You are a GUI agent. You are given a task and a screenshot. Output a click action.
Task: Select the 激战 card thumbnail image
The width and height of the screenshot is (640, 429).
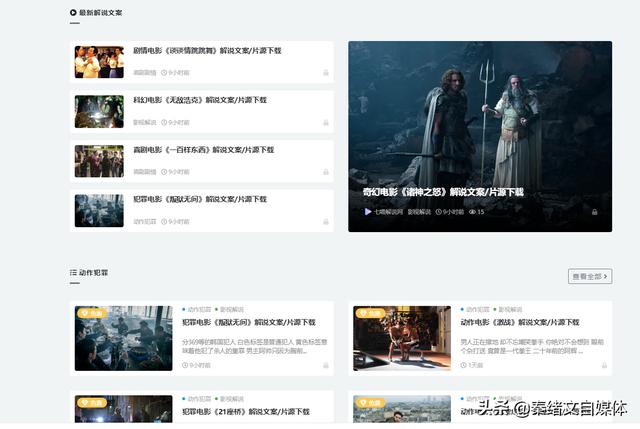[x=402, y=338]
